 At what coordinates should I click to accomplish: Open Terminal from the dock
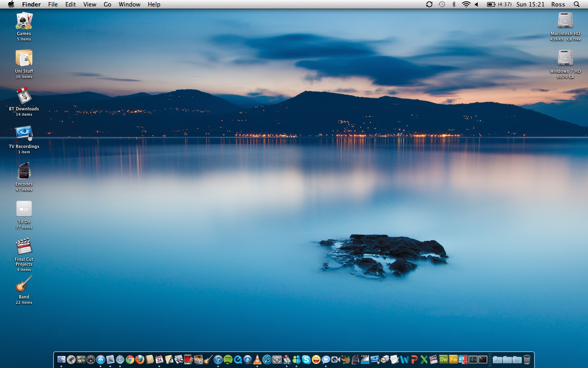483,359
